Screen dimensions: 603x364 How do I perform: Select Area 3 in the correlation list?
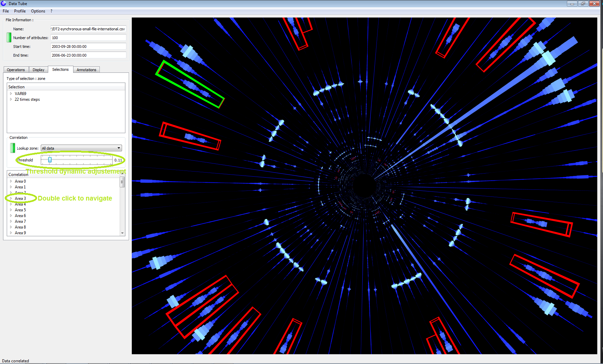click(20, 199)
